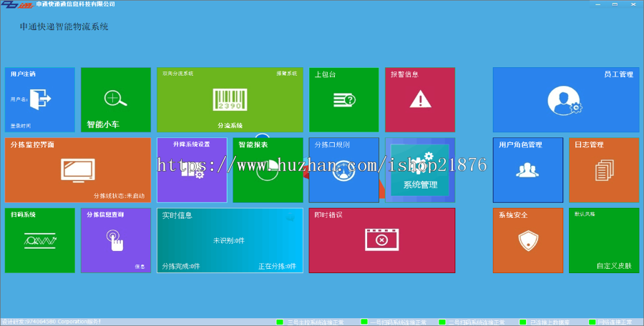The image size is (644, 326).
Task: Open the 升降系统设置 tile
Action: pyautogui.click(x=192, y=170)
